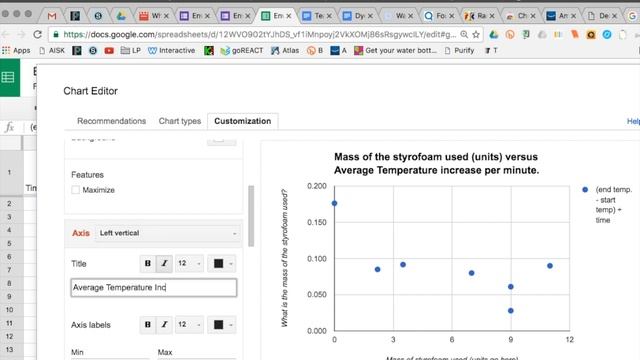Click the secure lock icon in the address bar
This screenshot has height=360, width=640.
[x=56, y=35]
